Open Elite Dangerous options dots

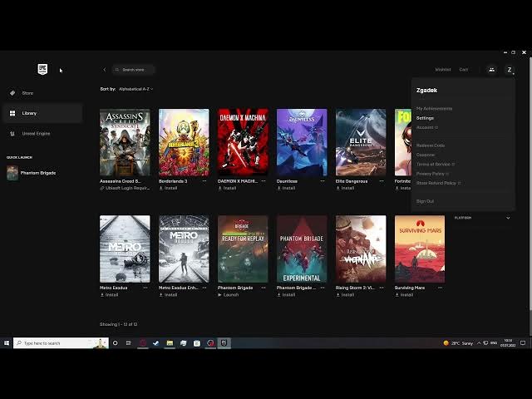click(x=382, y=181)
